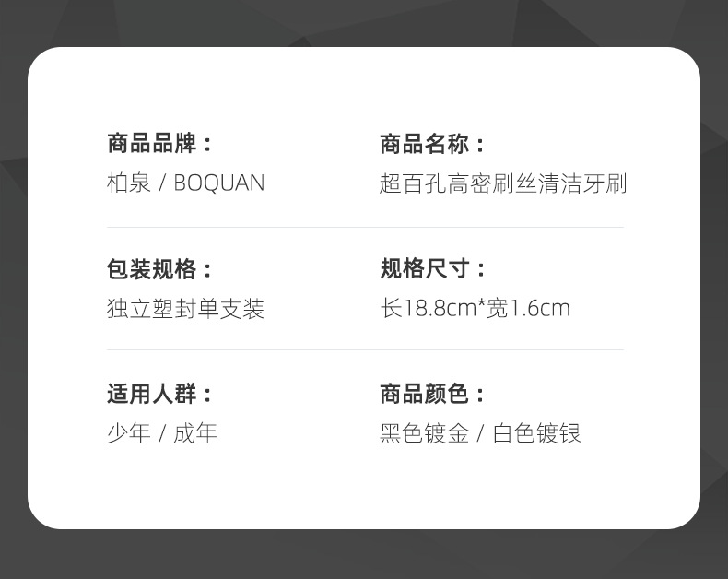Click the divider line above 适用人群
728x579 pixels.
click(365, 350)
